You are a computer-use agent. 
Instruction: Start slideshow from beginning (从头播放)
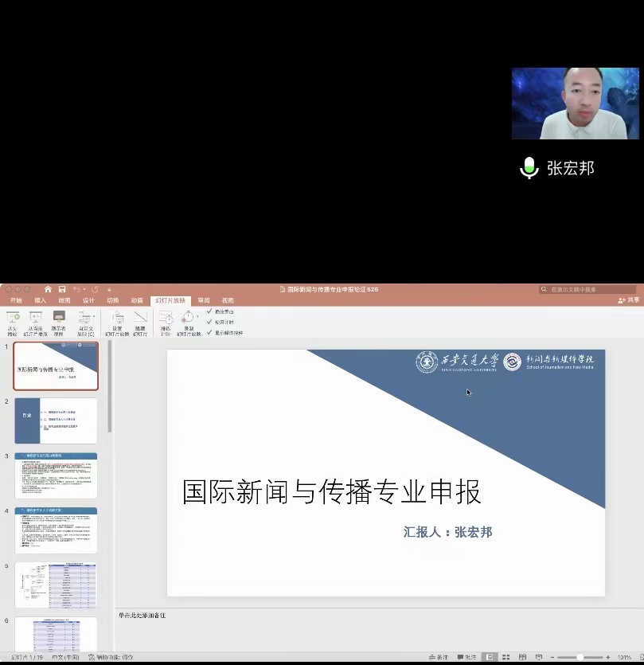[x=13, y=322]
